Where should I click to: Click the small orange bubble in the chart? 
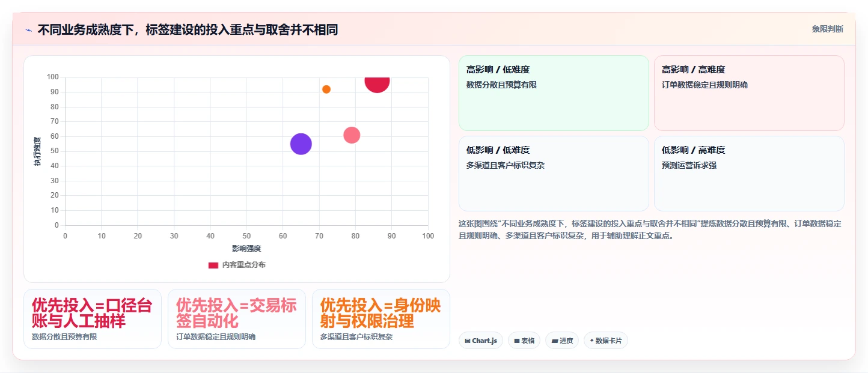[x=326, y=89]
